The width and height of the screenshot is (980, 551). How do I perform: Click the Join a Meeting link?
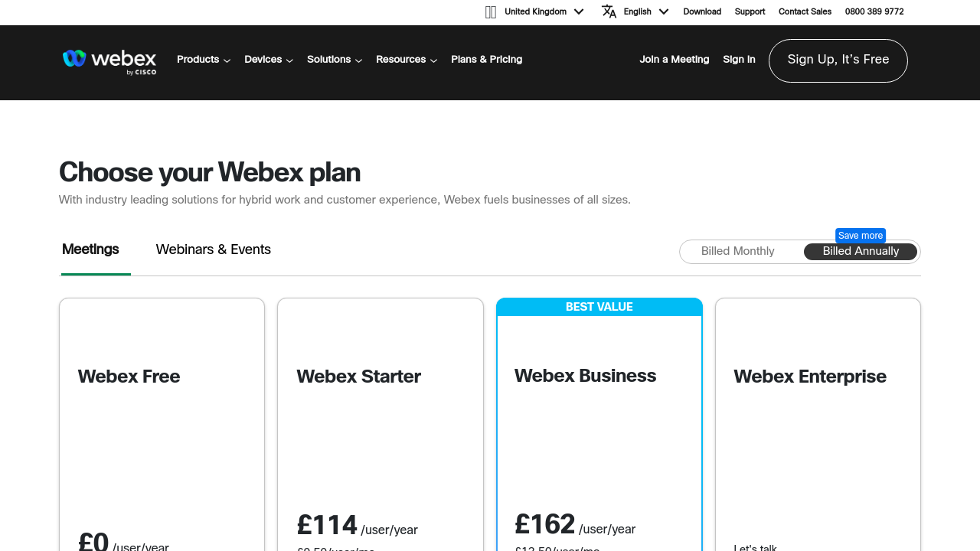pos(674,60)
